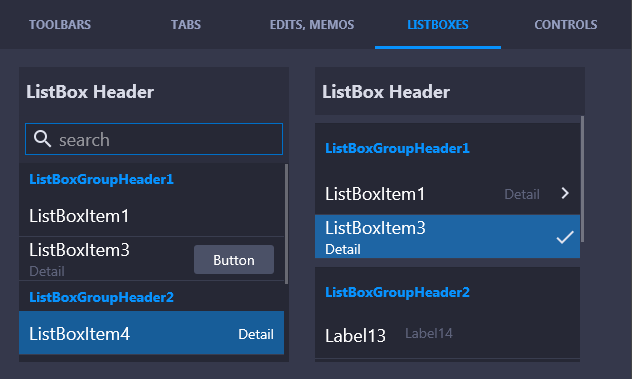
Task: Select ListBoxItem1 in the left listbox
Action: [x=152, y=216]
